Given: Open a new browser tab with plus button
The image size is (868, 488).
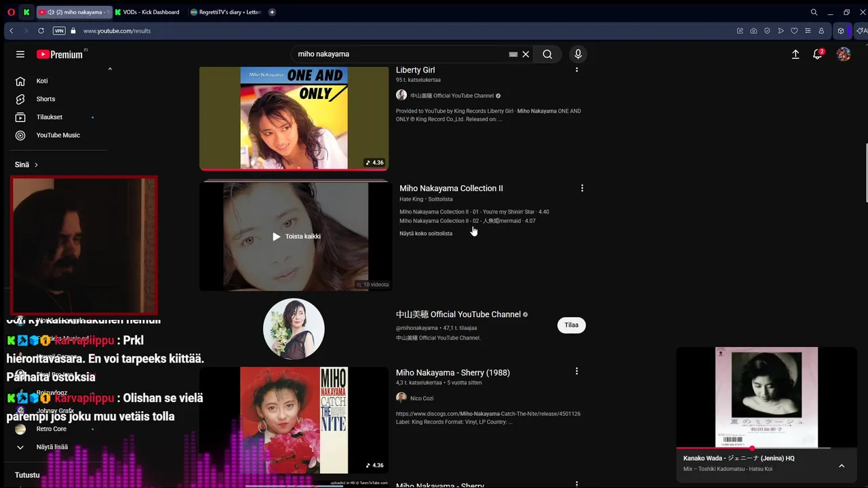Looking at the screenshot, I should (272, 12).
